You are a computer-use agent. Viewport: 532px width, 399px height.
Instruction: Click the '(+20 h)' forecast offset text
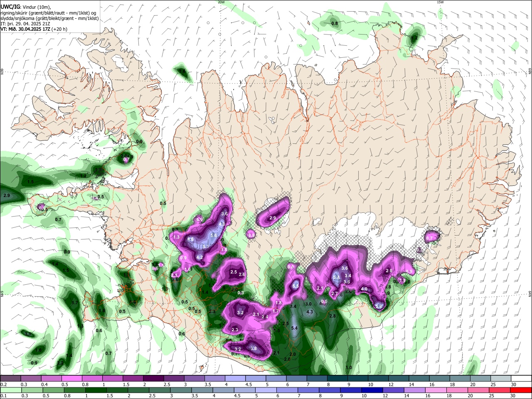coord(60,29)
